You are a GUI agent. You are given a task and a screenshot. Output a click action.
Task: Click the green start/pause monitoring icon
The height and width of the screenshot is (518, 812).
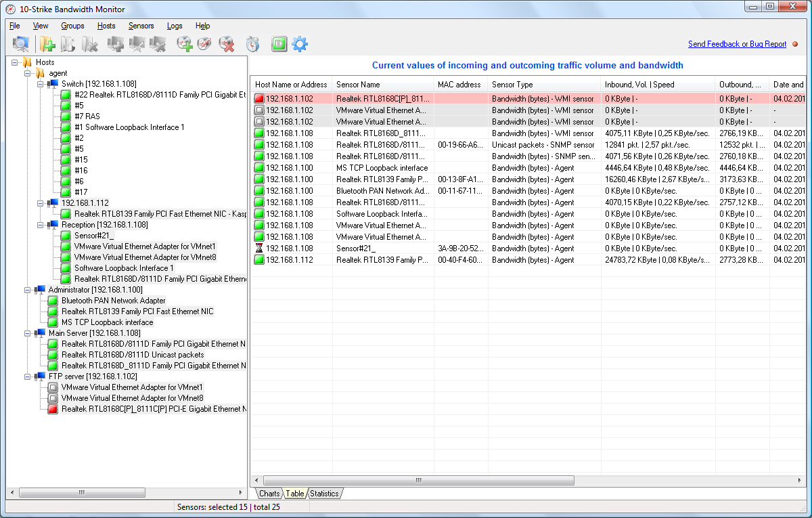pos(279,43)
